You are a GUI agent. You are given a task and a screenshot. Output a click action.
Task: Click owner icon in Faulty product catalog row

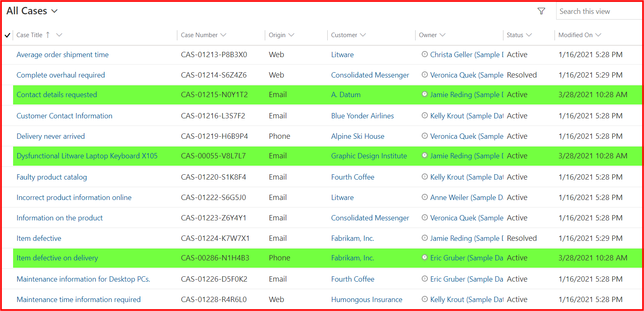click(425, 176)
